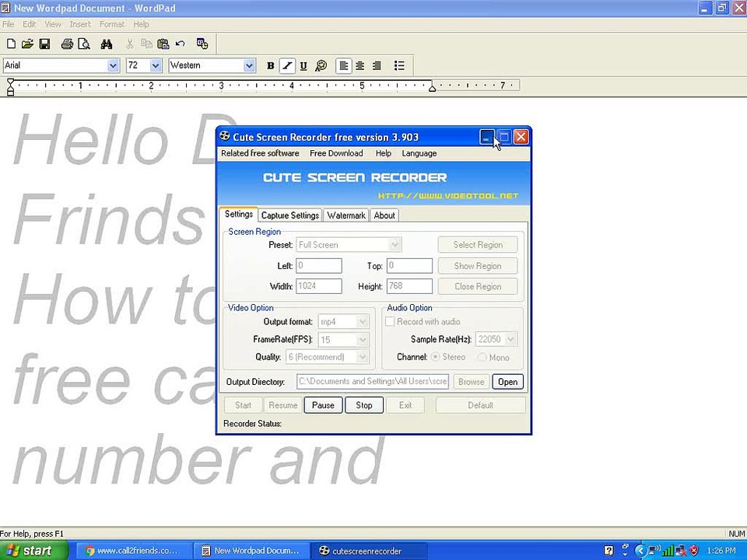Open WordPad Insert menu
Screen dimensions: 747x560
[x=80, y=24]
